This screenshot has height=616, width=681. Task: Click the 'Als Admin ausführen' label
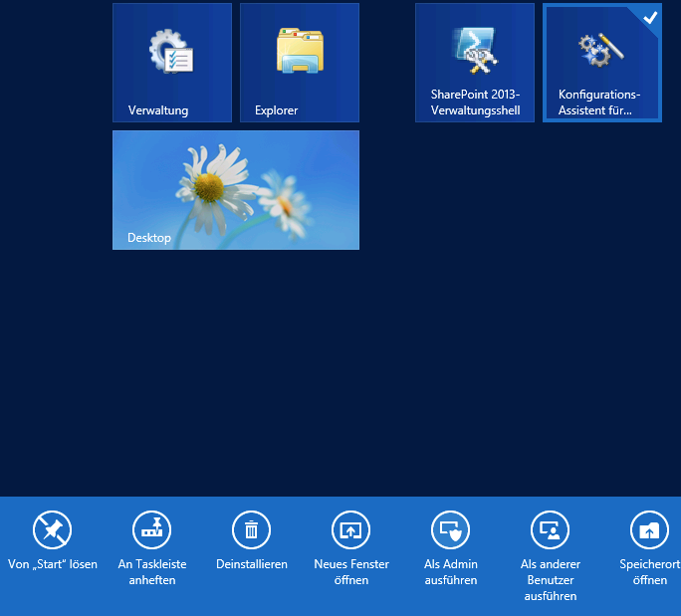451,572
